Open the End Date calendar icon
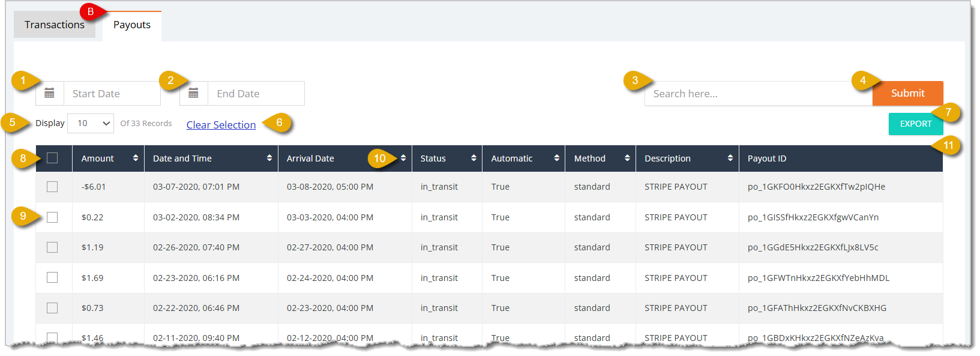The image size is (980, 356). [194, 94]
